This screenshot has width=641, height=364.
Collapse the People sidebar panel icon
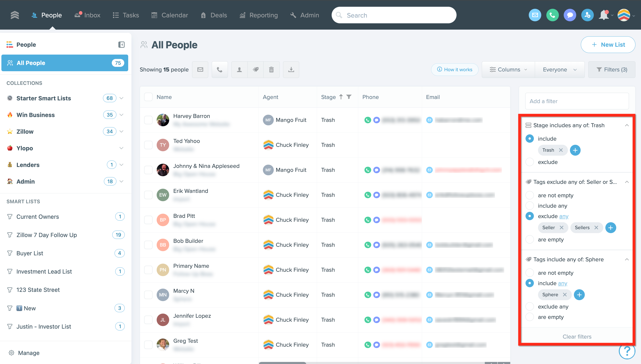pyautogui.click(x=121, y=44)
